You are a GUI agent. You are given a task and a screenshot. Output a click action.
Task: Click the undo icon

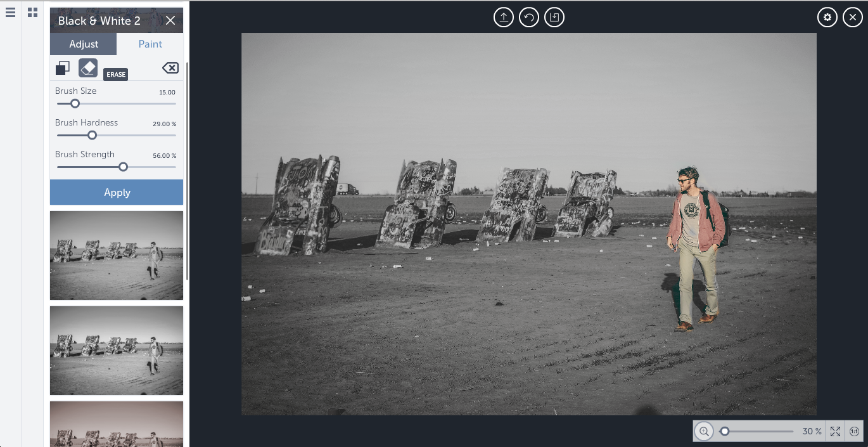(x=529, y=17)
